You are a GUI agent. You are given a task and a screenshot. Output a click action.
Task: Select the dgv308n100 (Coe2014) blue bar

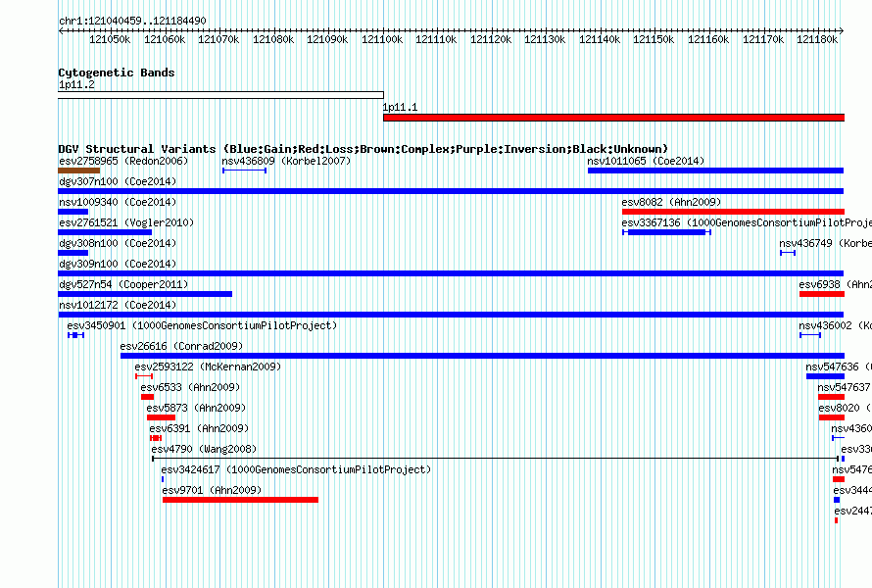[73, 253]
